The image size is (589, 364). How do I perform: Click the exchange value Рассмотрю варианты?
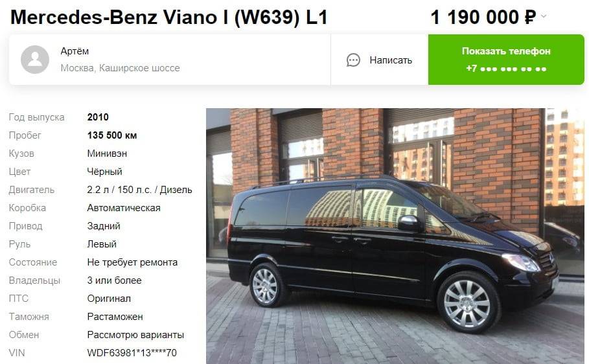135,335
